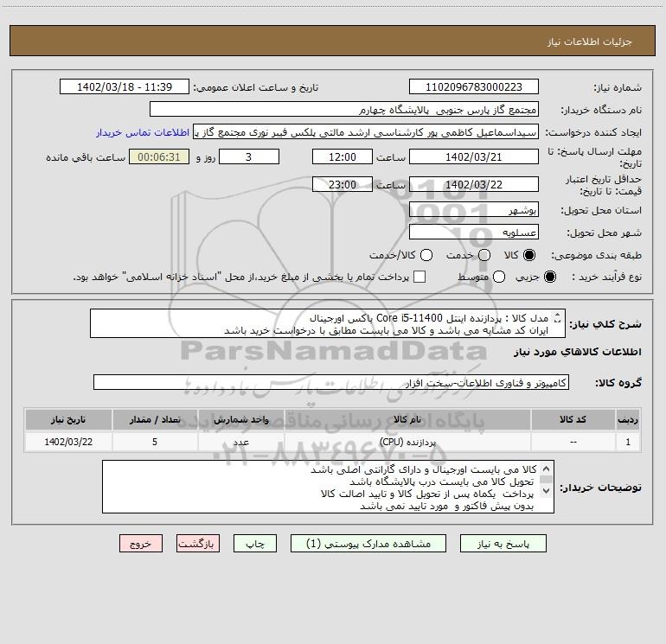Click the price validity time 23:00

(x=343, y=184)
